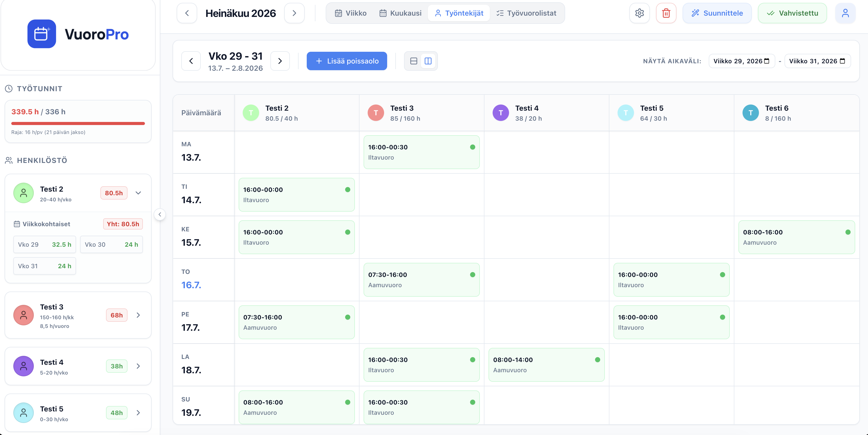The width and height of the screenshot is (868, 435).
Task: Open Testi 5's 16:00-00:00 shift on 17.7.
Action: tap(671, 322)
